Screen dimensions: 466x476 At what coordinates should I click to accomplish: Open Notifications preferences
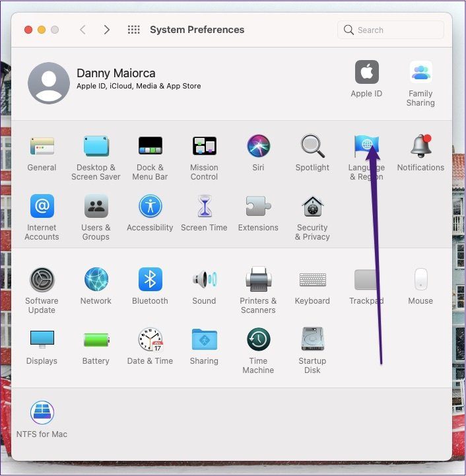[x=420, y=146]
